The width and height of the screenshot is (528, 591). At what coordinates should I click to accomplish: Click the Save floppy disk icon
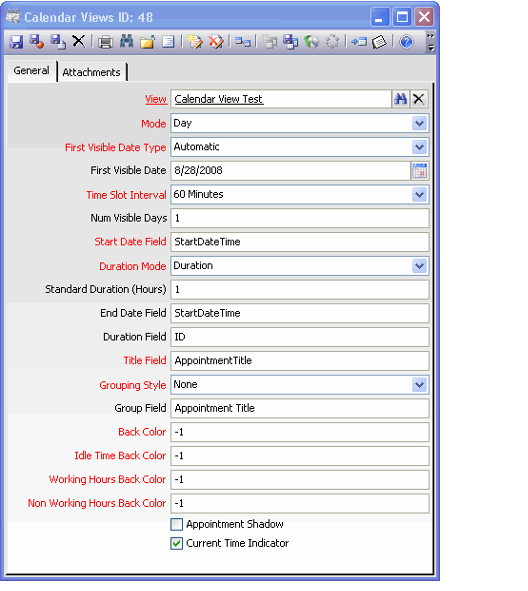coord(16,41)
